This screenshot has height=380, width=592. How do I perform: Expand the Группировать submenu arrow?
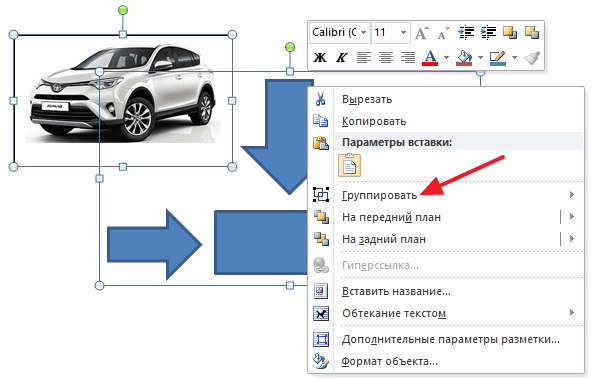coord(572,195)
